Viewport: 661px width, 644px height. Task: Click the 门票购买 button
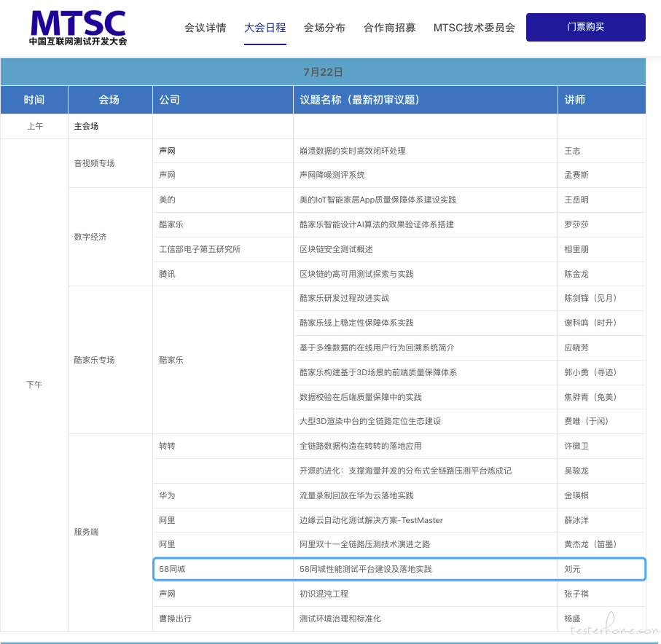click(x=585, y=27)
